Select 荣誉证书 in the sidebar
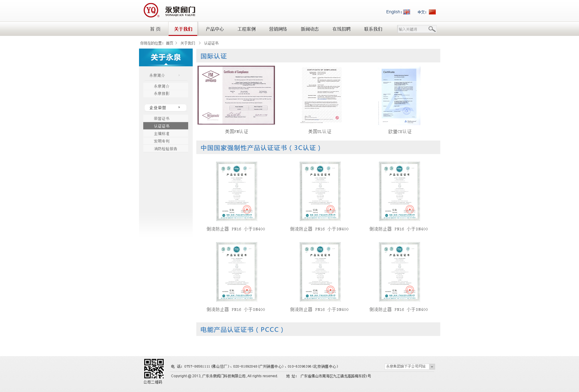Image resolution: width=579 pixels, height=392 pixels. coord(162,119)
